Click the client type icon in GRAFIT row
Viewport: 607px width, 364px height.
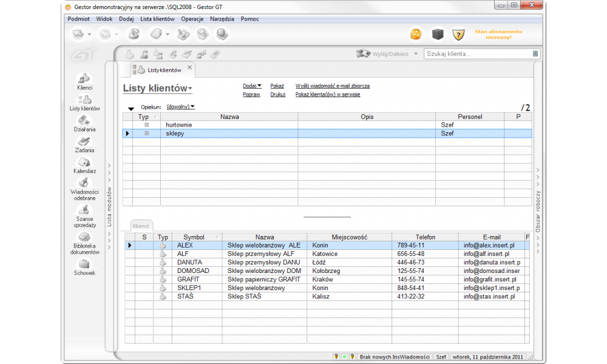(x=163, y=280)
